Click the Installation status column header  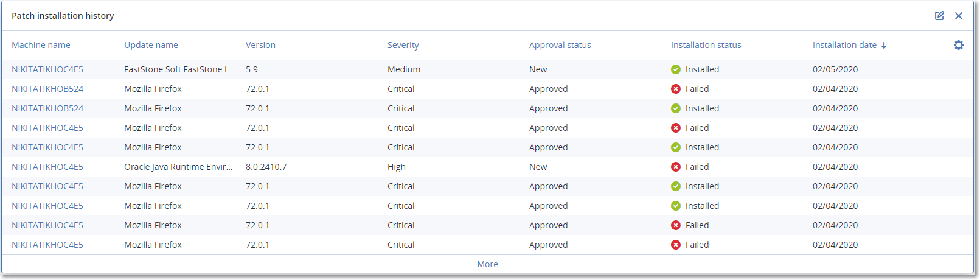(706, 45)
